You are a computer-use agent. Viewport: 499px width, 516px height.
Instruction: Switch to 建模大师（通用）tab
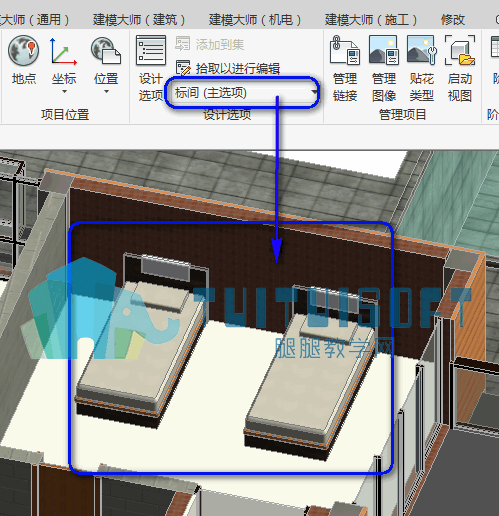tap(35, 20)
